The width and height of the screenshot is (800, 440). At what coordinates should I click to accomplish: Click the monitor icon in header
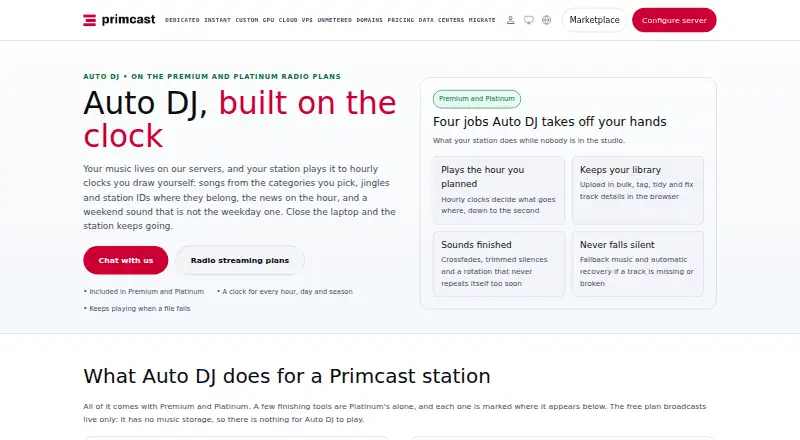tap(529, 20)
